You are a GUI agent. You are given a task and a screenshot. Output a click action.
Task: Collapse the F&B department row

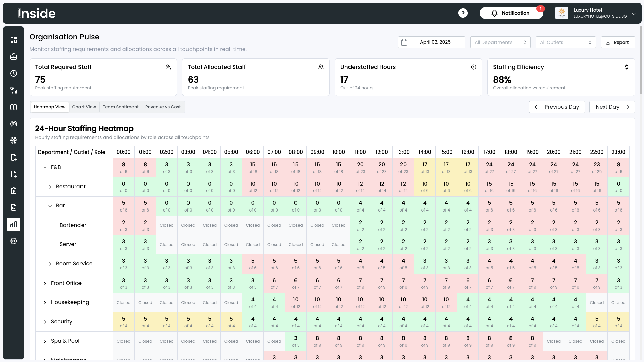45,167
